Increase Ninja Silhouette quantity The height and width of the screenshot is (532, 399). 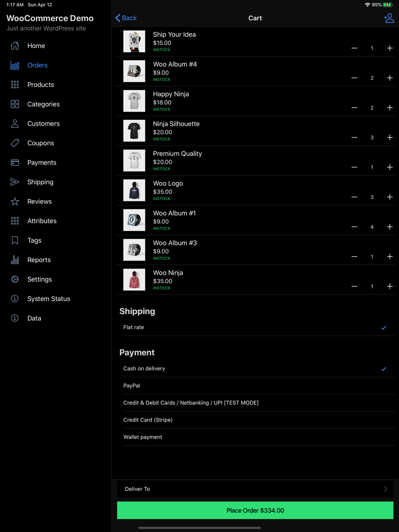click(390, 138)
